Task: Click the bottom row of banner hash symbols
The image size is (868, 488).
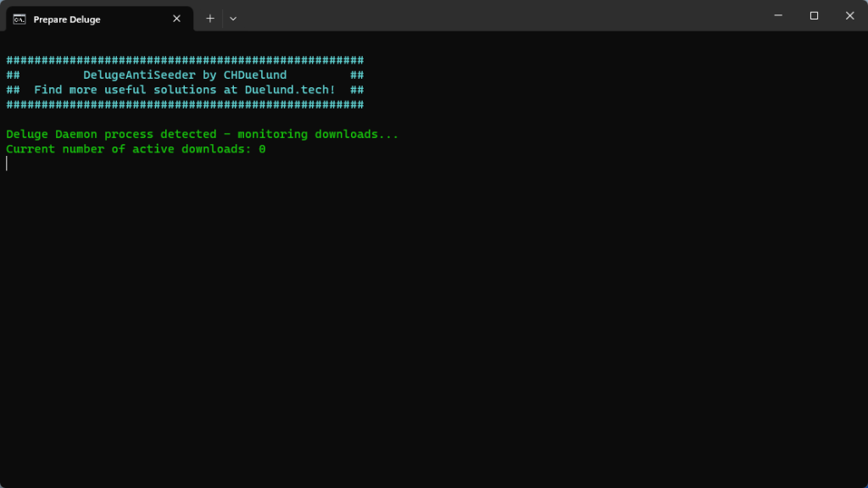Action: 185,105
